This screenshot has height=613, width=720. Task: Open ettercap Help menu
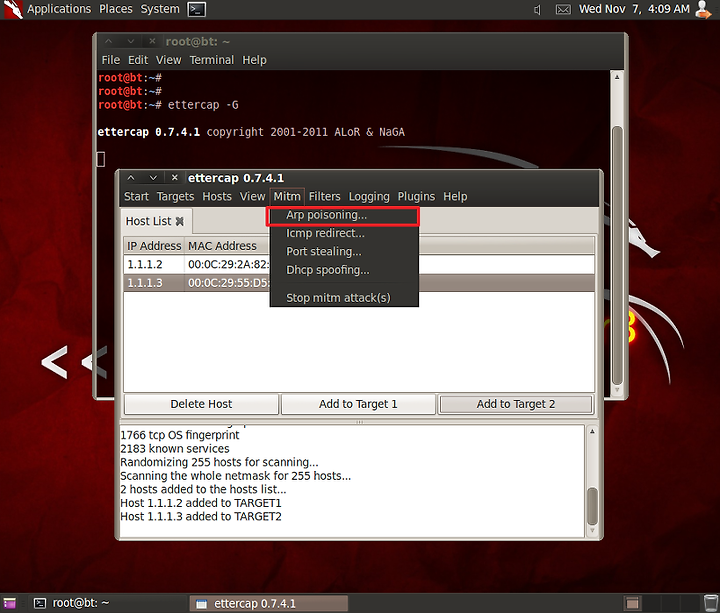click(455, 197)
